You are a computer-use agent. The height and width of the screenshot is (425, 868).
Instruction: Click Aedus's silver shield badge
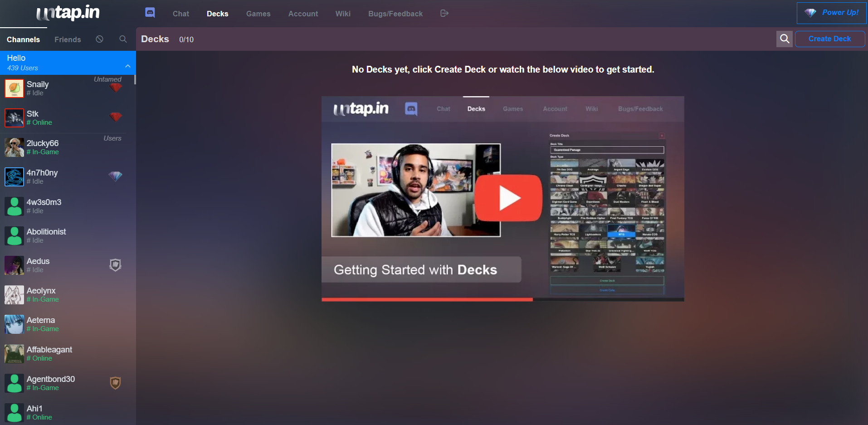coord(115,265)
